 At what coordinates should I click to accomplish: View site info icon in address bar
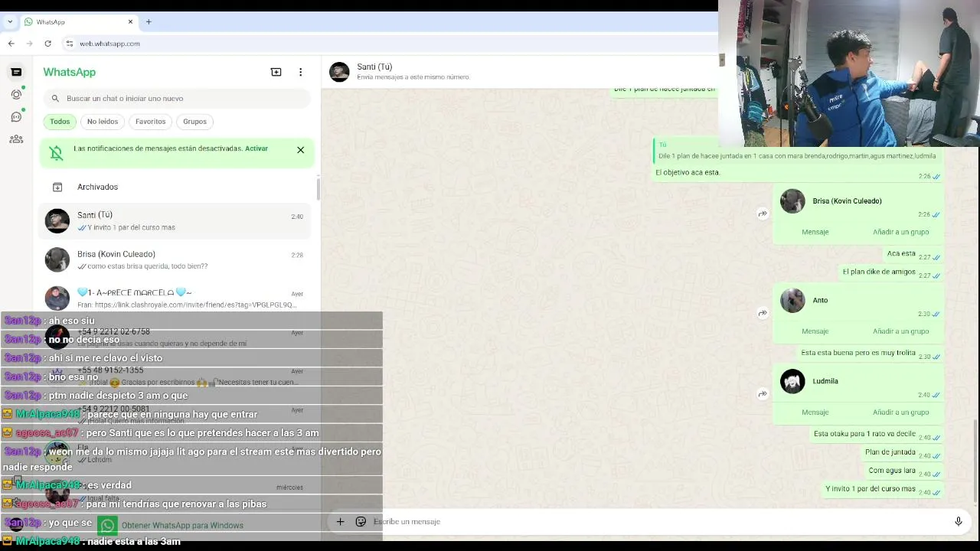click(69, 44)
